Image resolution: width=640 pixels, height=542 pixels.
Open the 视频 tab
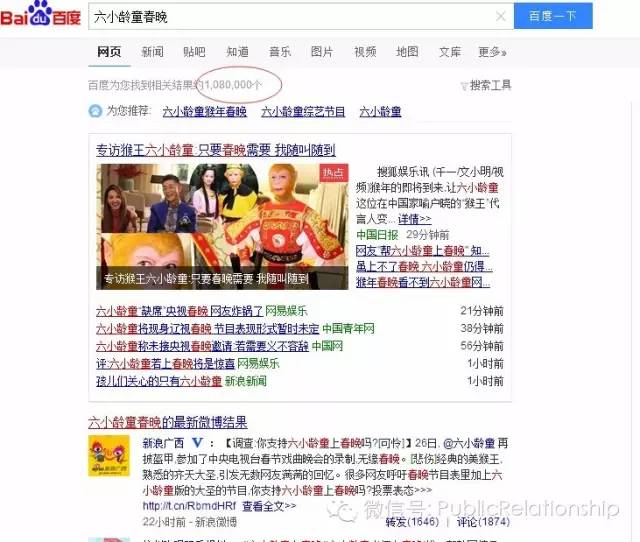(364, 52)
